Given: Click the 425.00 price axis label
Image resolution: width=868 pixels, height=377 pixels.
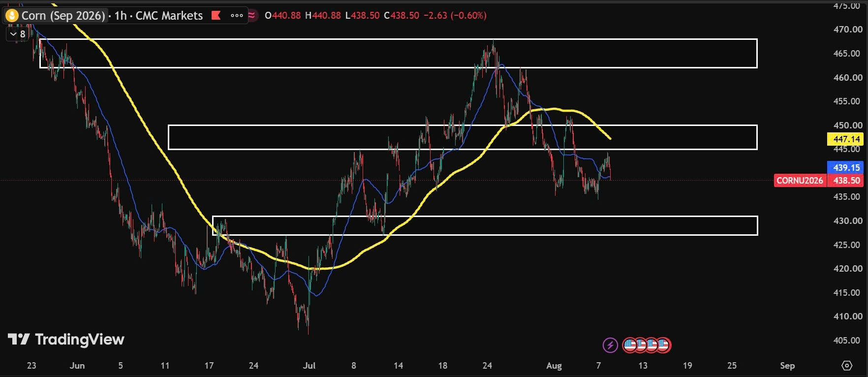Looking at the screenshot, I should coord(848,245).
